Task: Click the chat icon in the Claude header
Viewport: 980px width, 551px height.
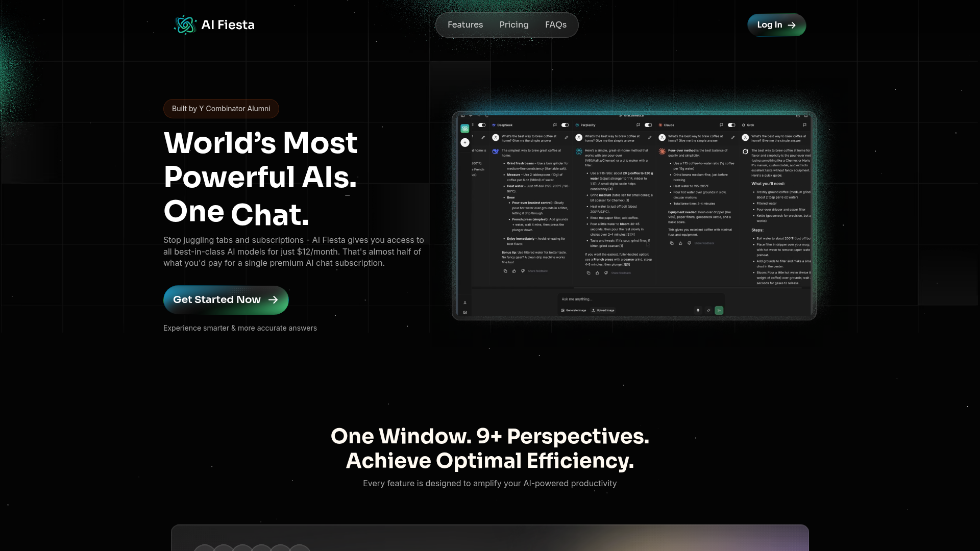Action: pyautogui.click(x=721, y=125)
